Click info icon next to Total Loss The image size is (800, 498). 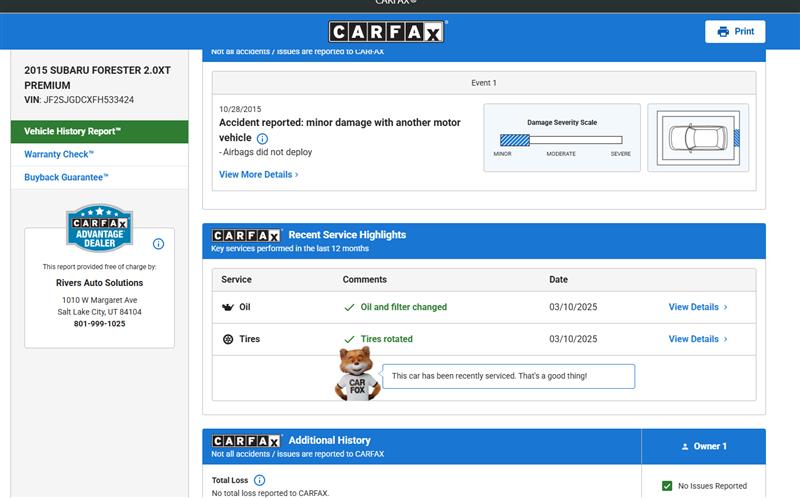(x=259, y=480)
